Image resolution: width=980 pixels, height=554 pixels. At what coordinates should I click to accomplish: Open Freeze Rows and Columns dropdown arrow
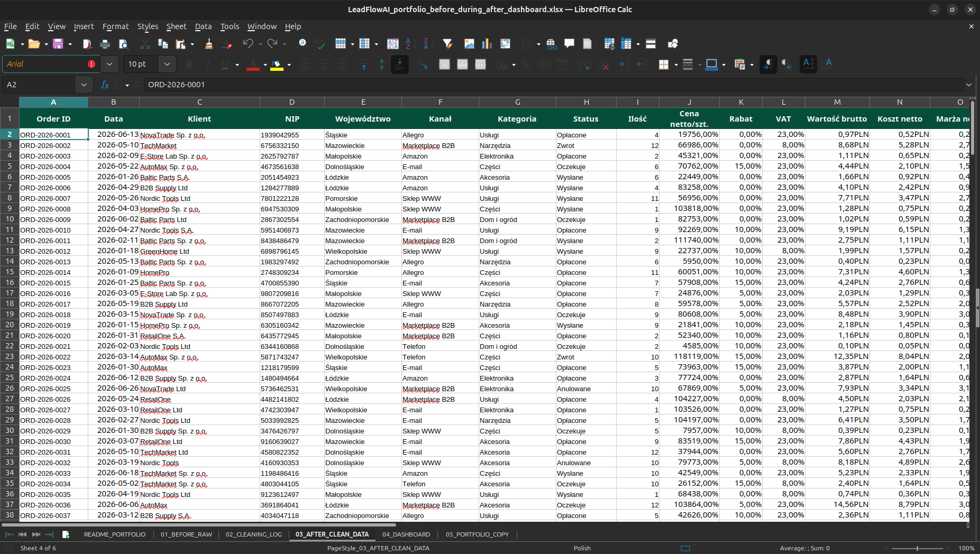click(x=638, y=44)
